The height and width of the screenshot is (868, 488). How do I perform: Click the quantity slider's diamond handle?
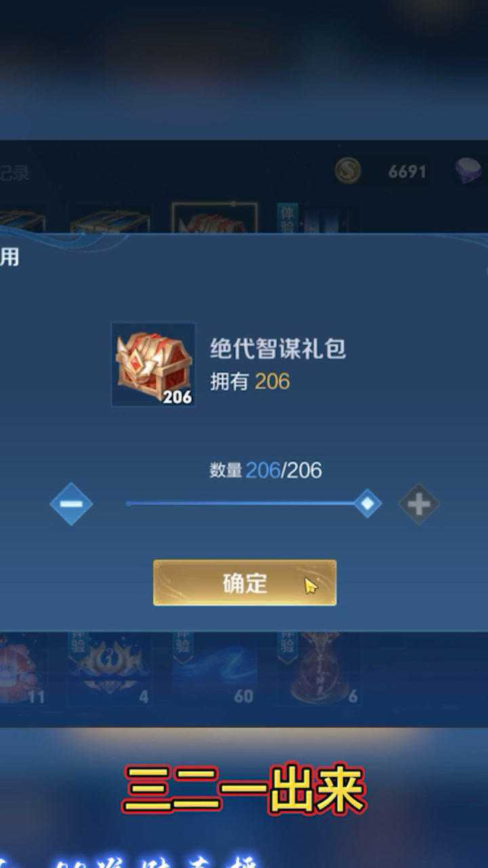point(367,503)
